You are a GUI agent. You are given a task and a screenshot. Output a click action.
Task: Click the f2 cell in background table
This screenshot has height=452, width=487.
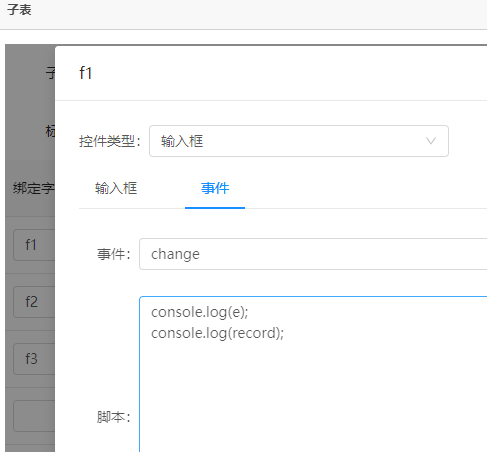(34, 302)
